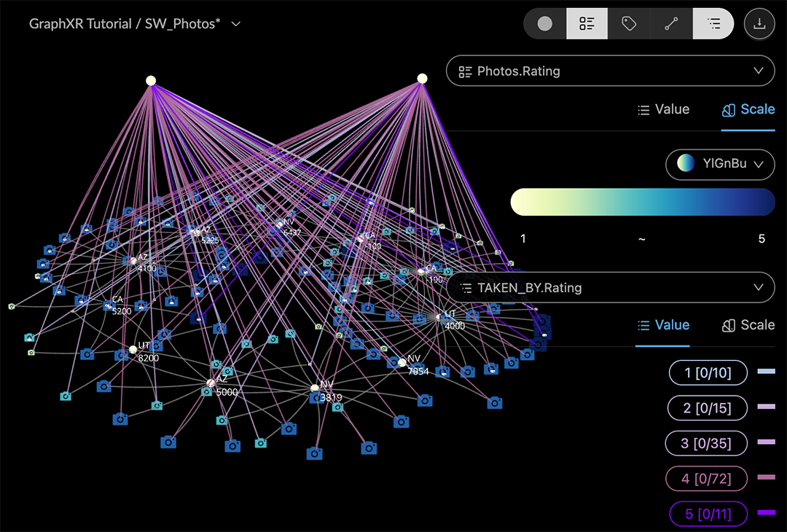Click the edge connection toolbar icon
Viewport: 787px width, 532px height.
[671, 23]
